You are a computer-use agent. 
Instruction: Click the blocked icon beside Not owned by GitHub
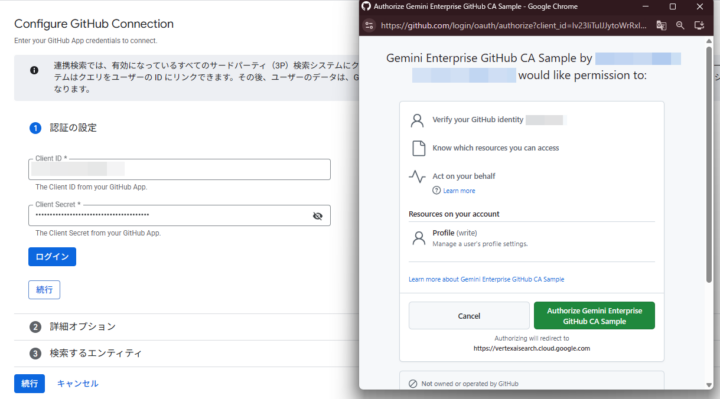point(413,384)
